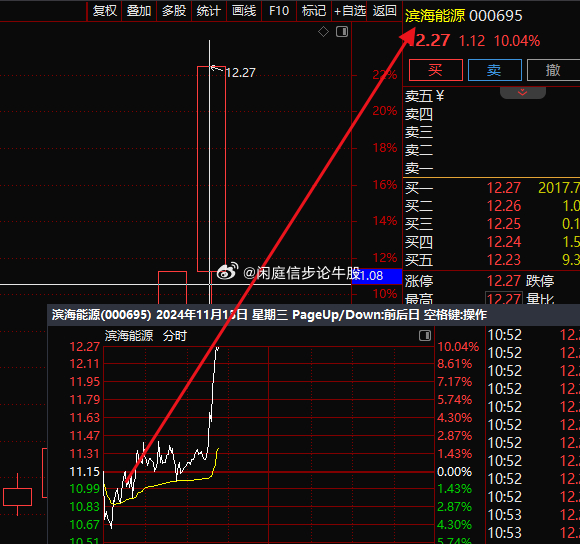
Task: Click the ¥ symbol beside 卖五
Action: (440, 96)
